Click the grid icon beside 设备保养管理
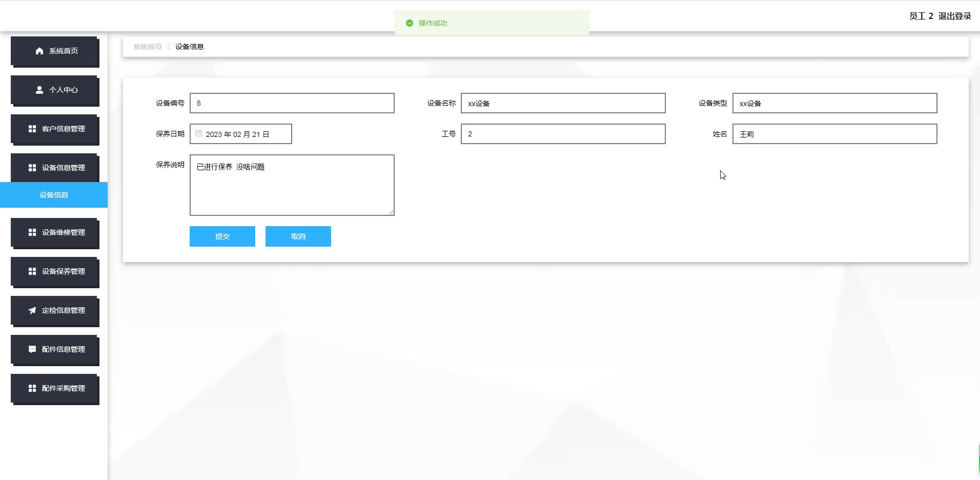The height and width of the screenshot is (480, 980). pyautogui.click(x=32, y=271)
